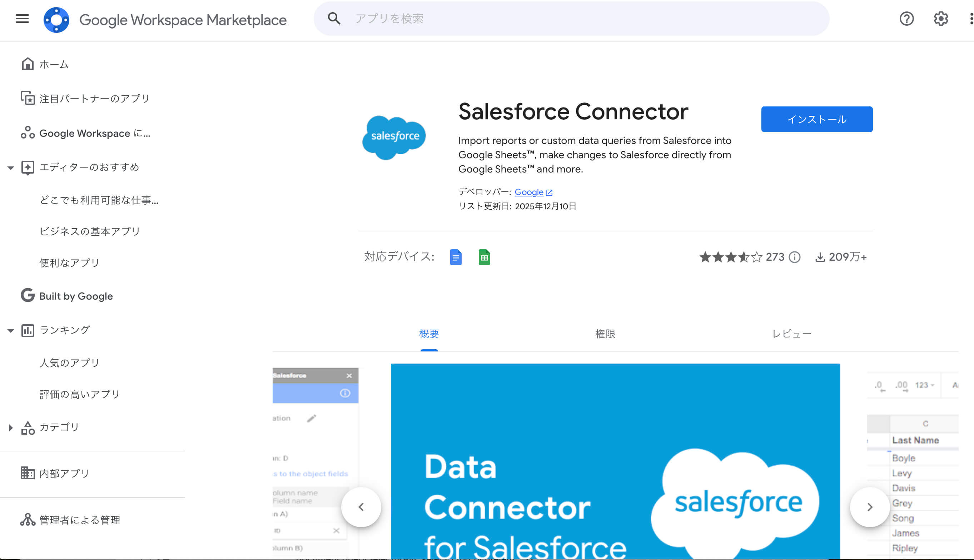Image resolution: width=974 pixels, height=560 pixels.
Task: Click the rating info icon next to 273
Action: (795, 257)
